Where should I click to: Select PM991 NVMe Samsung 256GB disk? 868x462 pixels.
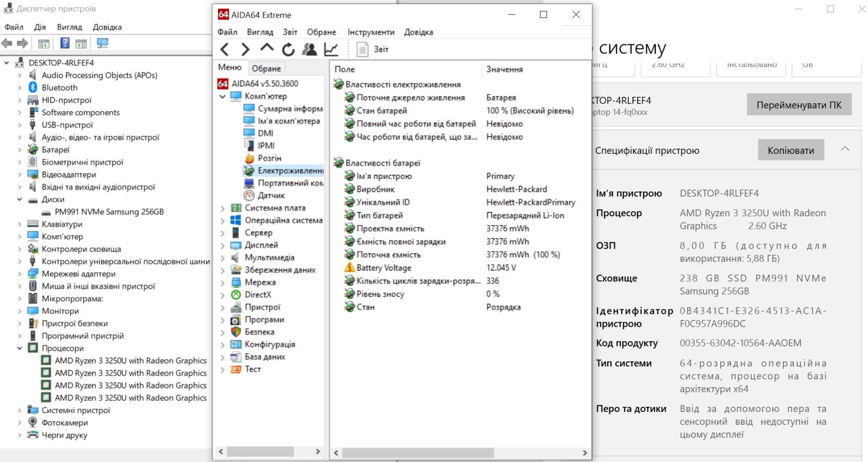coord(109,212)
